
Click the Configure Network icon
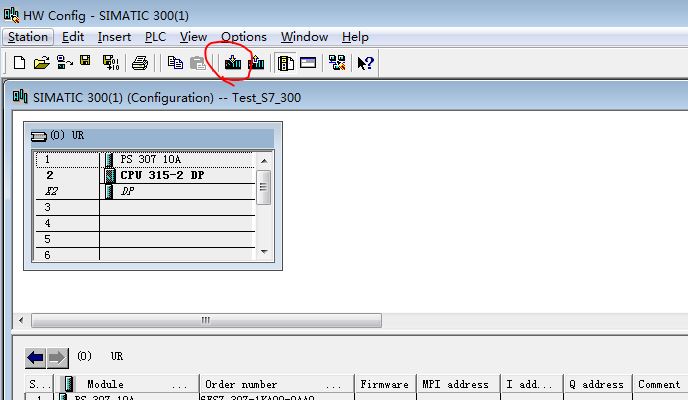click(x=337, y=63)
